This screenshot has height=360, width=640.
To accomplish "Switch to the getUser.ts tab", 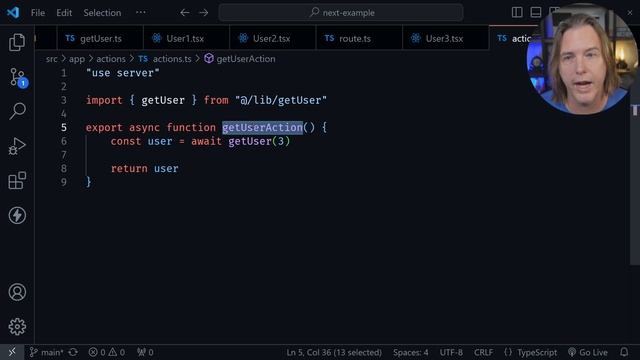I will (100, 38).
